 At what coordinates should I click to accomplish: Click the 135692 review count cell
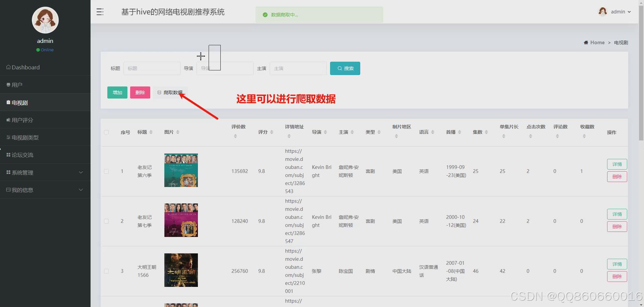coord(240,171)
